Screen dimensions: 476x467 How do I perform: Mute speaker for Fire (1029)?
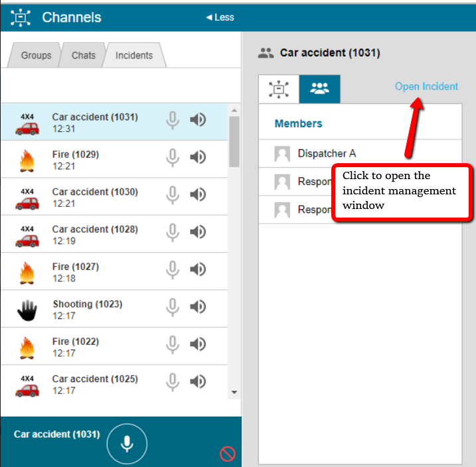pyautogui.click(x=198, y=157)
